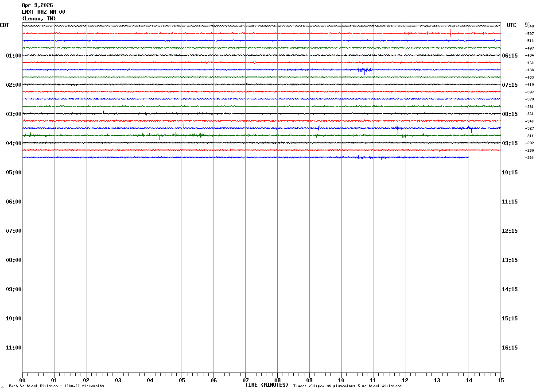Click the '07:15' UTC time label
Screen dimensions: 536x392
pos(510,85)
